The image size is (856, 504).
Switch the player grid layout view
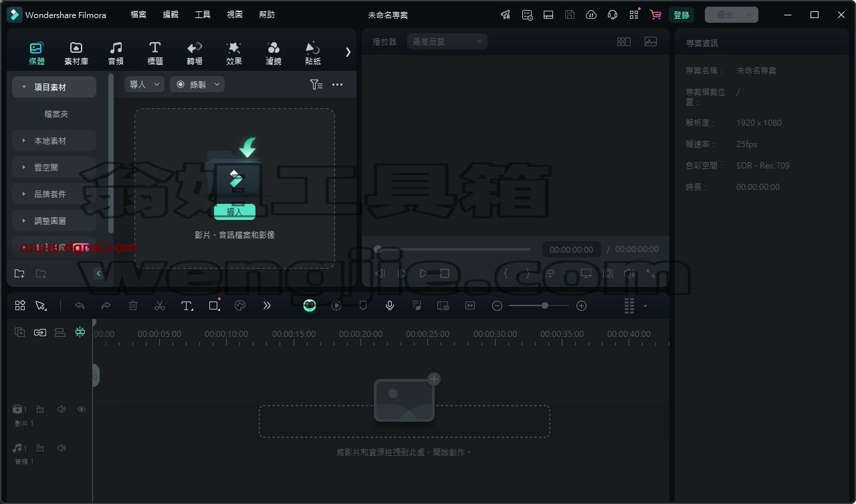(624, 41)
